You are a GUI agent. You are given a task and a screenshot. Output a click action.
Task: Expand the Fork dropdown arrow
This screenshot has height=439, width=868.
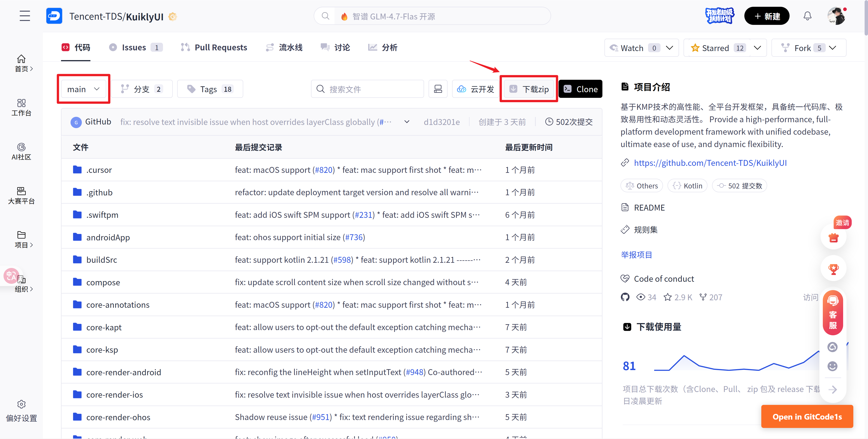(x=832, y=48)
